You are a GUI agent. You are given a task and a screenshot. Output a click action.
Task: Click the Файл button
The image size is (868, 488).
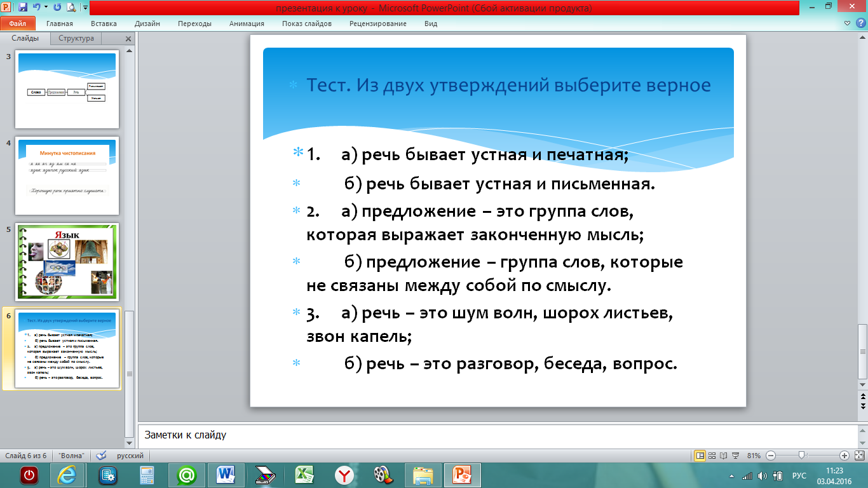coord(17,24)
